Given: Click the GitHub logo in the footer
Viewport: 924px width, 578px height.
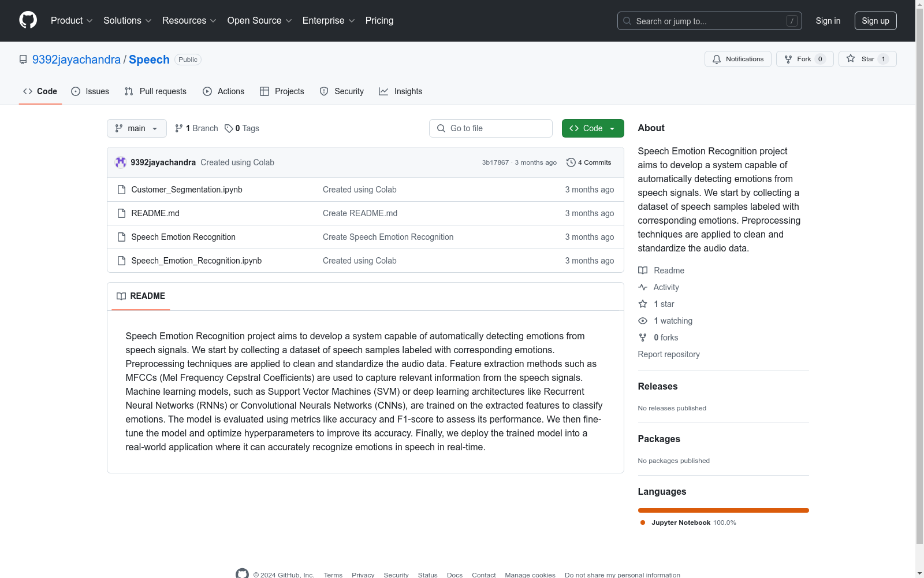Looking at the screenshot, I should coord(242,574).
